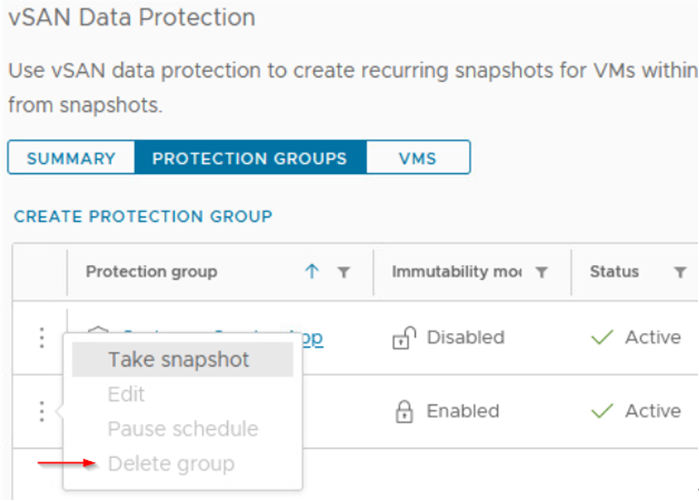Select Edit in the context menu

(126, 394)
